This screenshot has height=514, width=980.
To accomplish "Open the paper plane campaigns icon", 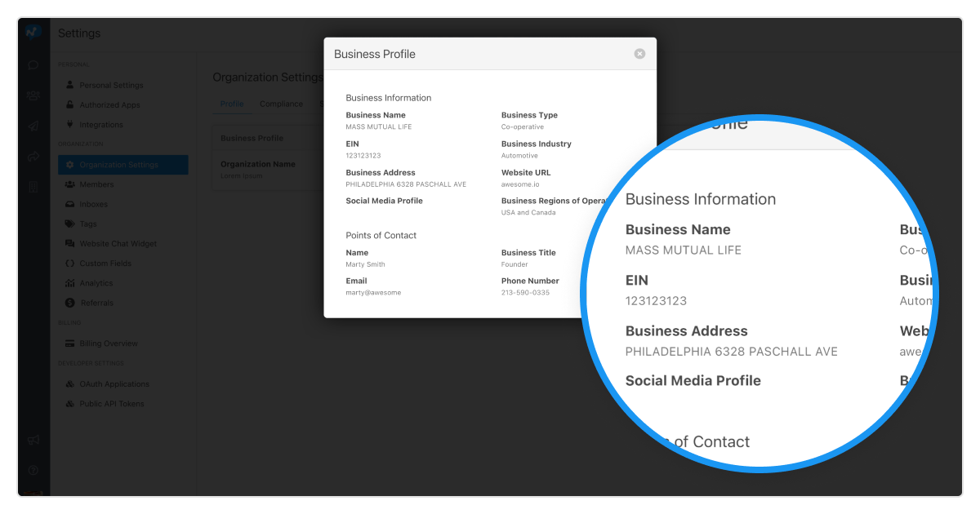I will [x=33, y=126].
